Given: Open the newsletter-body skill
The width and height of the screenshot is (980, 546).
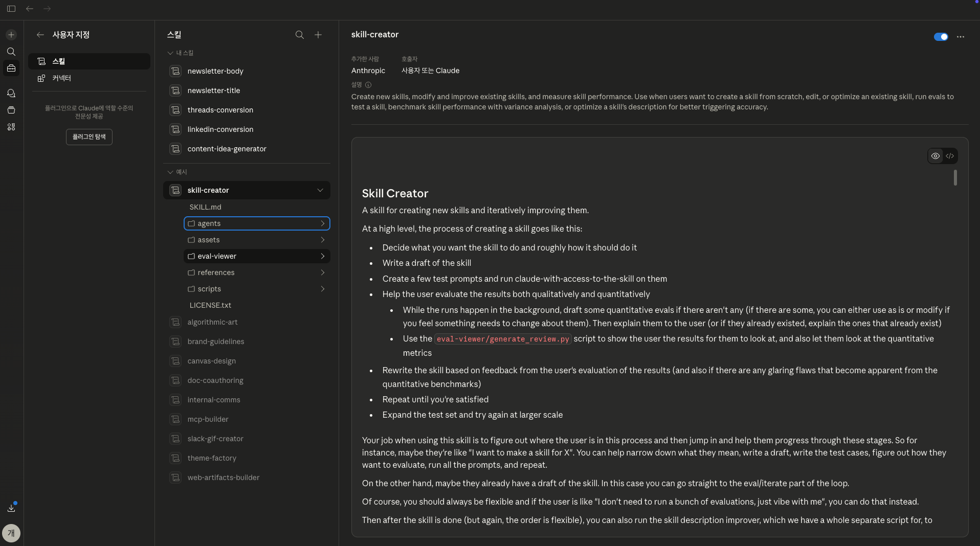Looking at the screenshot, I should pos(215,71).
